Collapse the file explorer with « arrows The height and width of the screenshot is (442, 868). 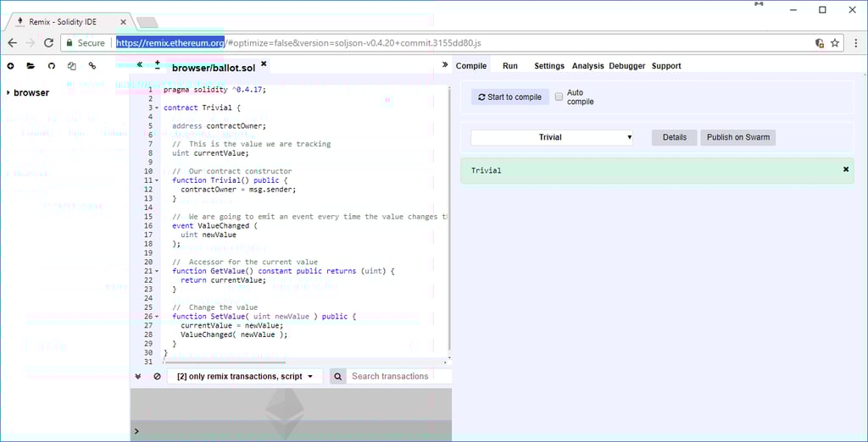pos(140,64)
